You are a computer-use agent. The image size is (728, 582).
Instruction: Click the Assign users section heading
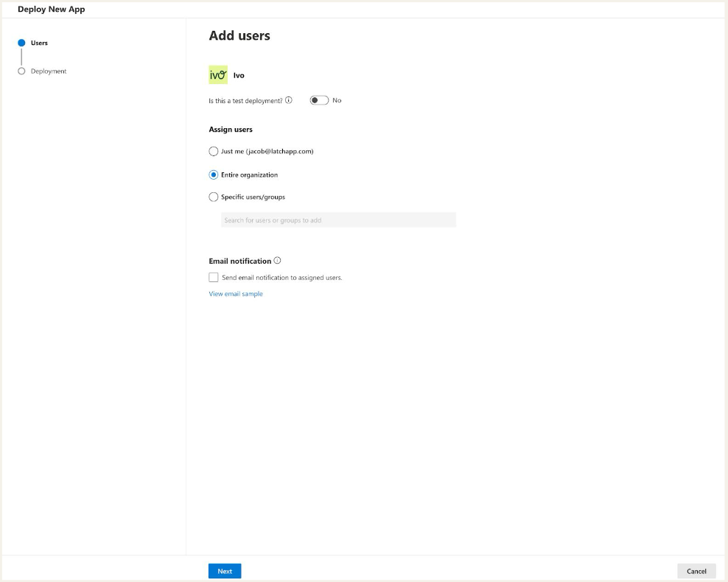click(231, 130)
